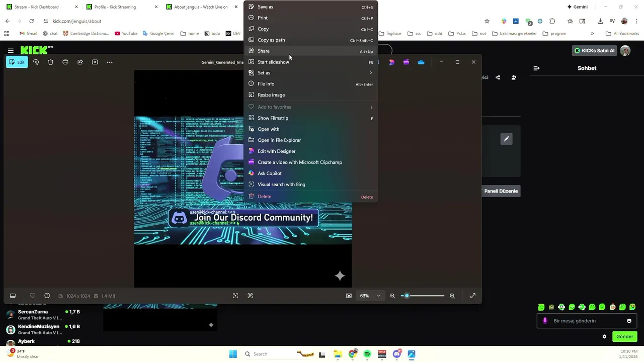Choose Open with menu entry
This screenshot has width=644, height=362.
pos(310,129)
